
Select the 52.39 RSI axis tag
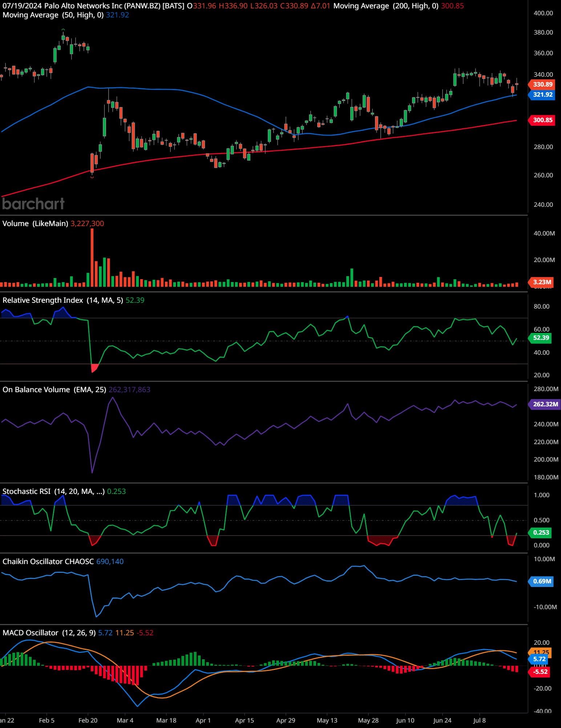point(541,338)
